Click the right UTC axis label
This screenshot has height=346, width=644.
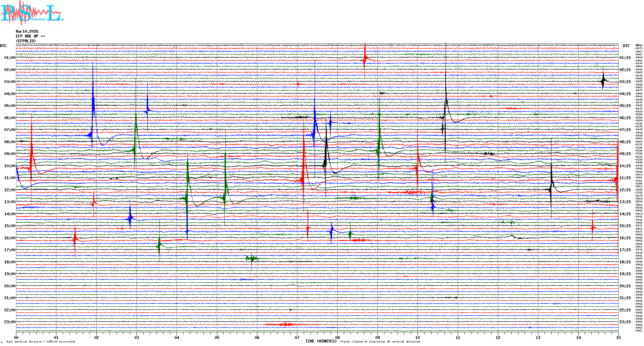[626, 46]
